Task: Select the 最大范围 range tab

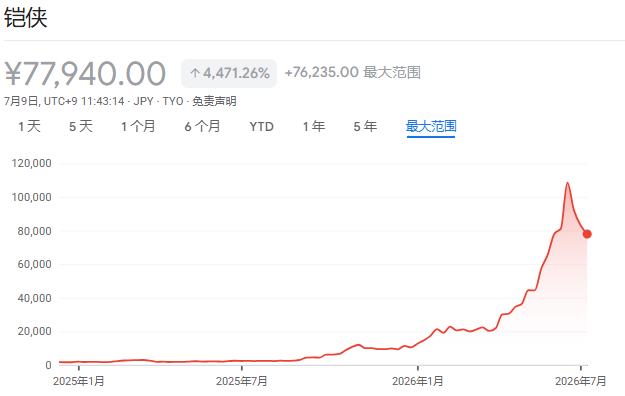Action: tap(431, 127)
